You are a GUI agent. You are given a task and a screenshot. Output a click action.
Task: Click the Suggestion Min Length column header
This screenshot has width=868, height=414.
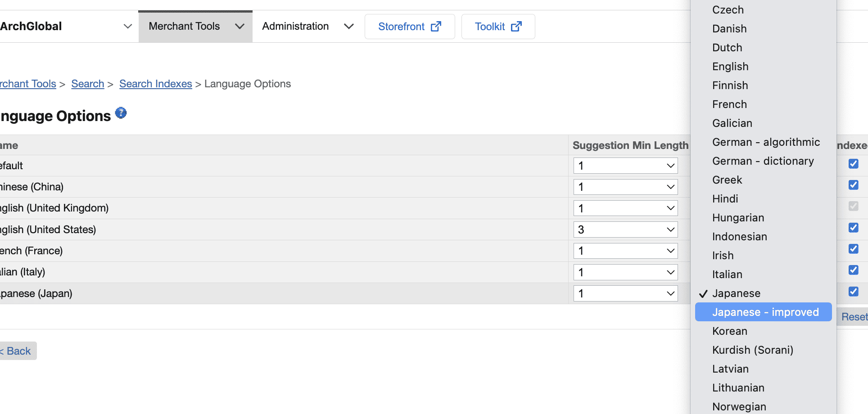pos(630,145)
